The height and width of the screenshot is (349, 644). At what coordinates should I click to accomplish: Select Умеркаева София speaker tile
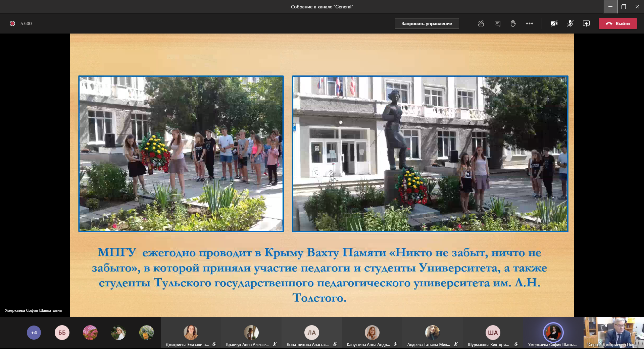(x=553, y=333)
